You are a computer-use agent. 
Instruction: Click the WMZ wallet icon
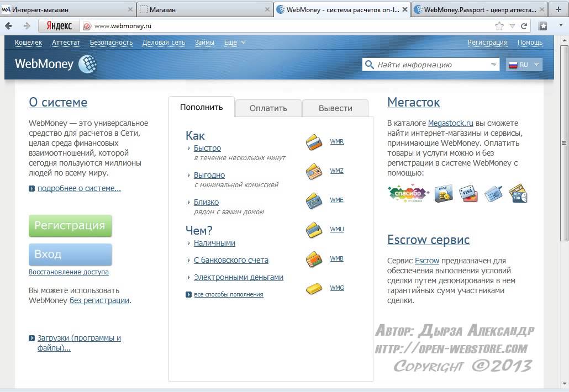314,171
